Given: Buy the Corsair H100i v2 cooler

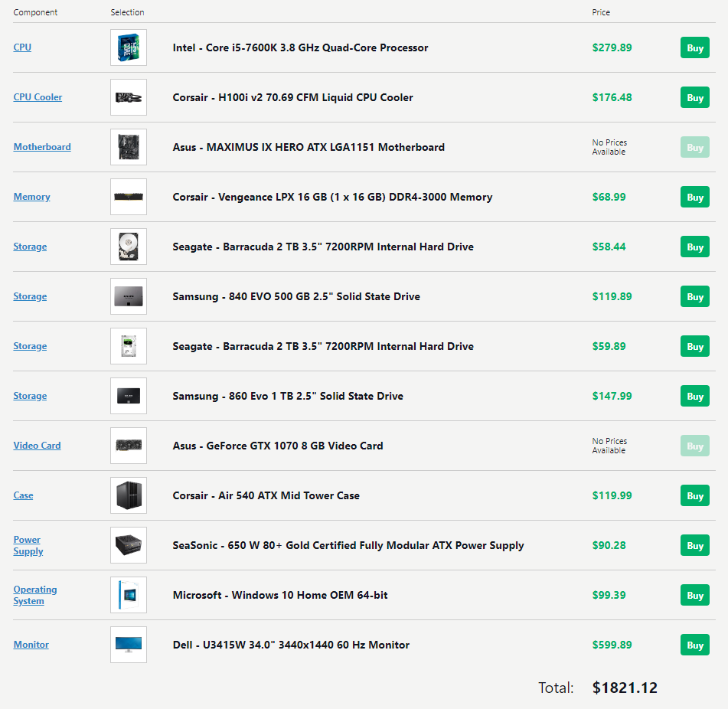Looking at the screenshot, I should (695, 97).
